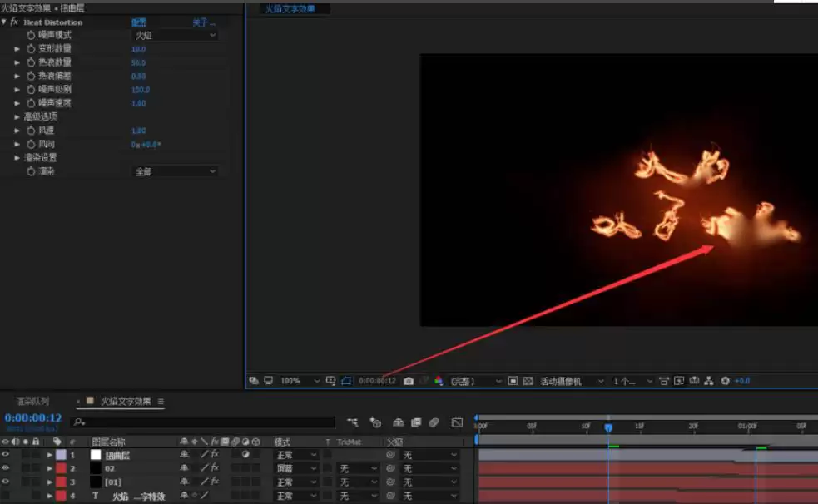Image resolution: width=818 pixels, height=504 pixels.
Task: Click the timeline current time 0:00:00:12 display
Action: coord(32,418)
